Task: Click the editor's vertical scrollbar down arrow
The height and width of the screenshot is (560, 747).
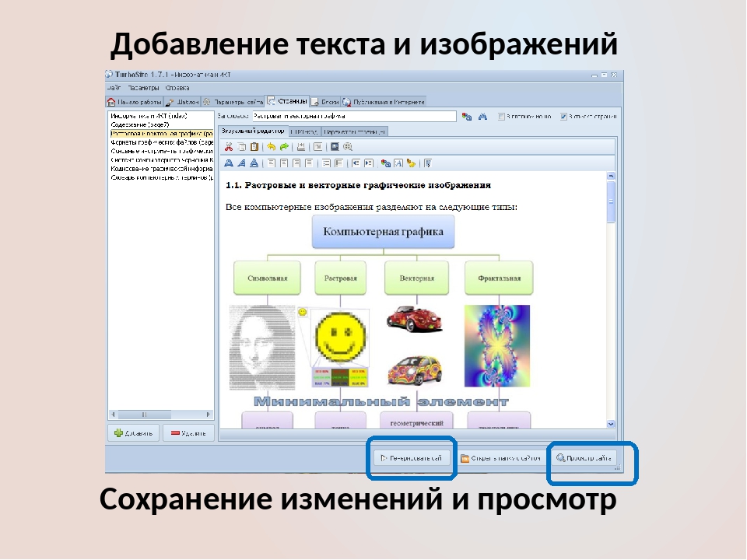Action: click(x=611, y=424)
